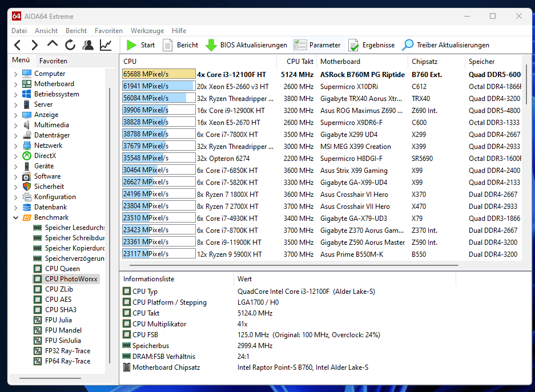Open the Ansicht menu

click(x=46, y=31)
